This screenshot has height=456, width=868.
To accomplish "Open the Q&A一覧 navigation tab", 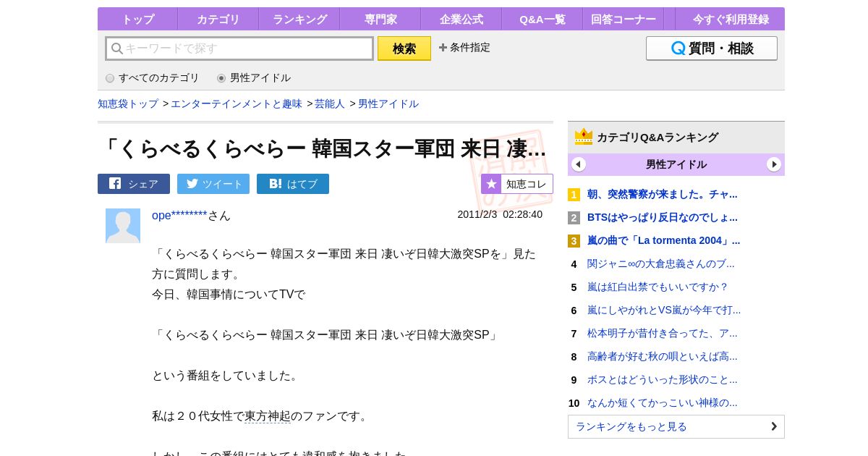I will click(542, 20).
